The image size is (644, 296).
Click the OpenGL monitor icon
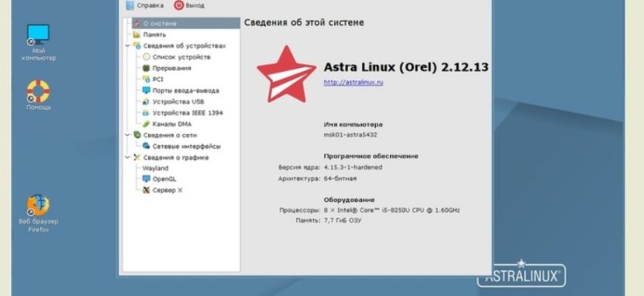coord(147,179)
